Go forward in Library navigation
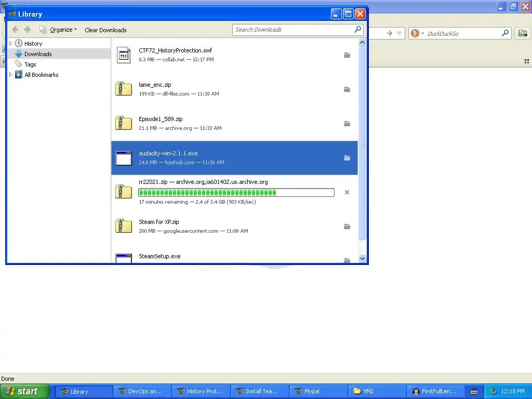The image size is (532, 399). tap(28, 30)
